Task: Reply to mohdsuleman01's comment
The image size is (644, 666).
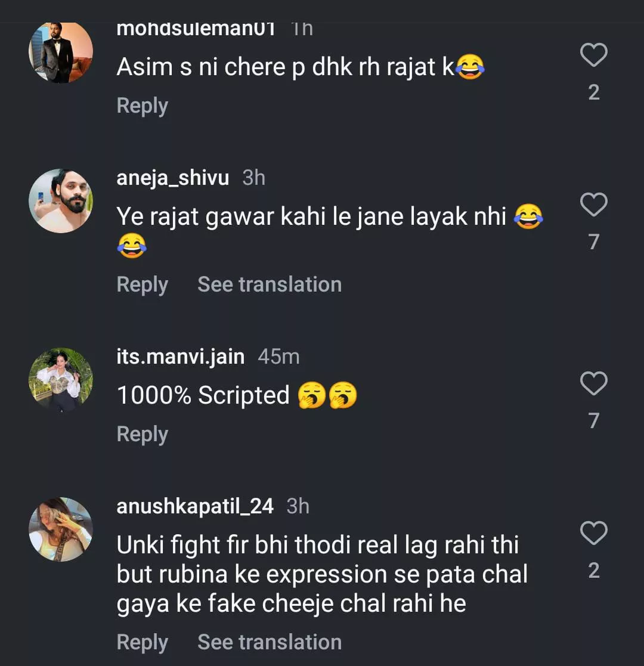Action: tap(142, 106)
